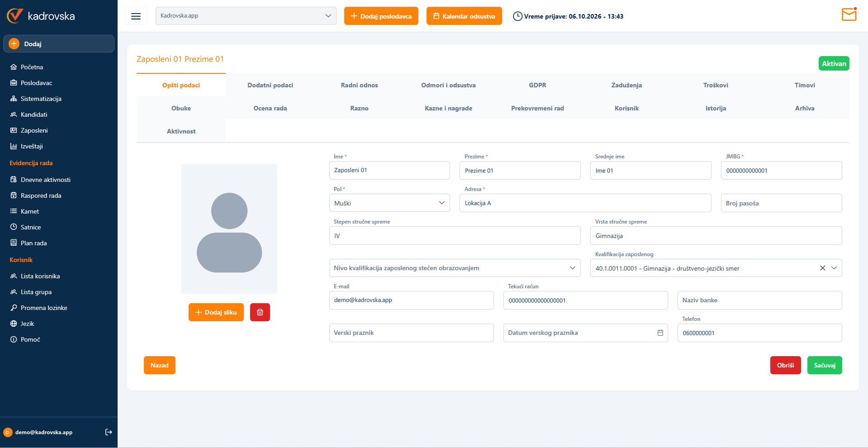The width and height of the screenshot is (868, 448).
Task: Click the Kadrovska logo icon
Action: [x=15, y=16]
